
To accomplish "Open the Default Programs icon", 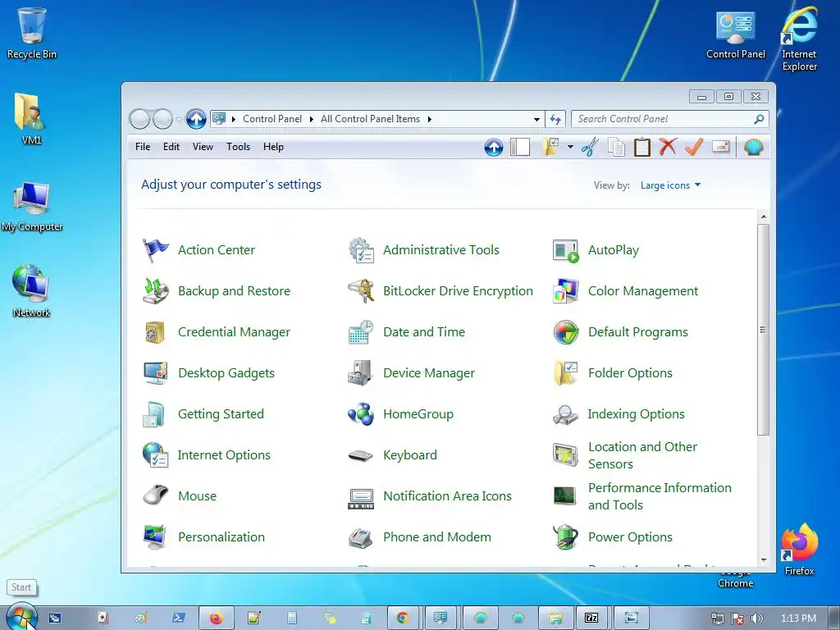I will click(566, 332).
